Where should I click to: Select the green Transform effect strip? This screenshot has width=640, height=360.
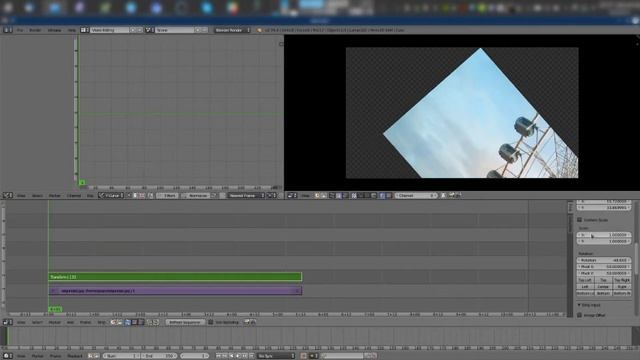(x=175, y=277)
